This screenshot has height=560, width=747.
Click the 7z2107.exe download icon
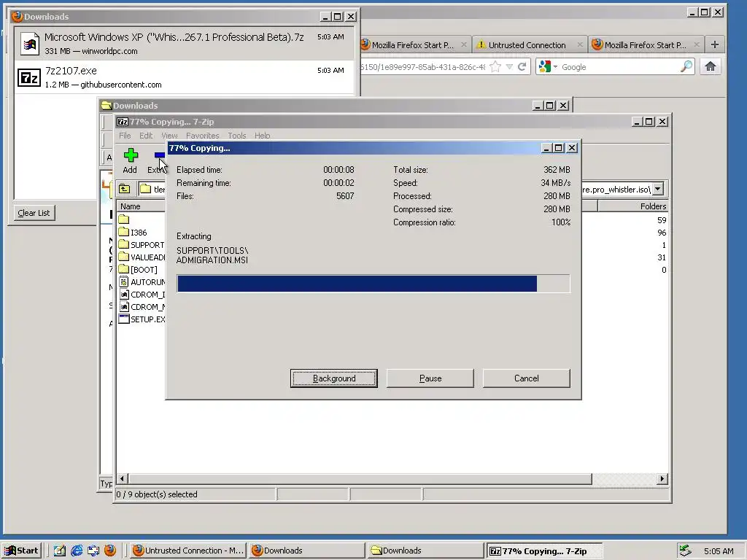(x=29, y=77)
